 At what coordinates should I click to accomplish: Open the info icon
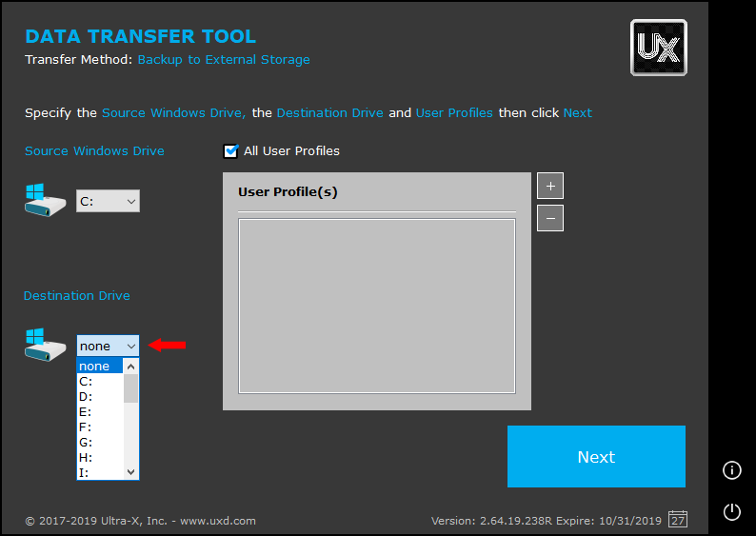(731, 470)
